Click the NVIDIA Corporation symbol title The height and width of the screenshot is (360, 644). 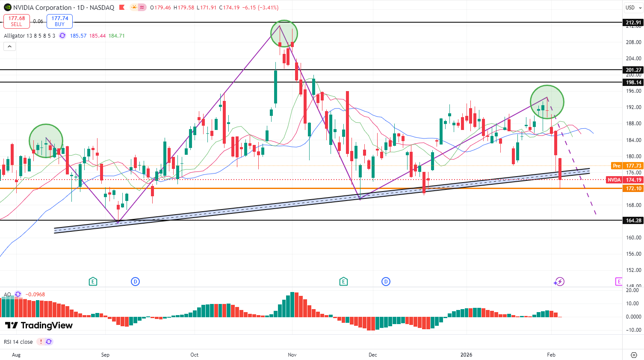[x=42, y=7]
